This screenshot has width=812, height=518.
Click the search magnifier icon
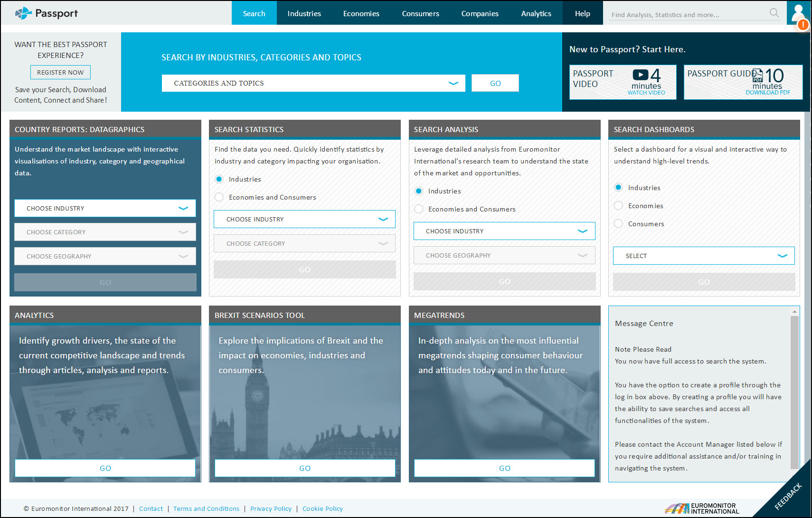pyautogui.click(x=774, y=13)
